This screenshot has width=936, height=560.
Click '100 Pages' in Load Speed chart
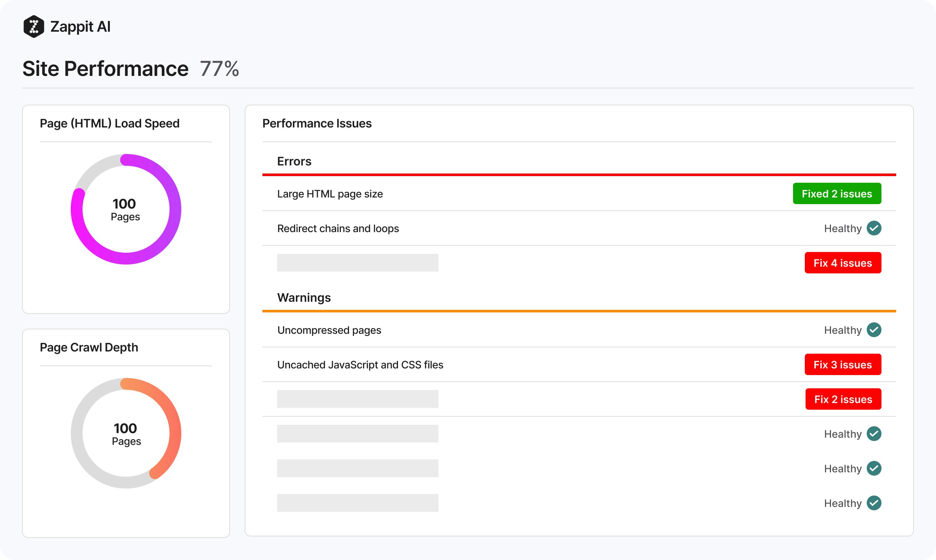[x=125, y=209]
